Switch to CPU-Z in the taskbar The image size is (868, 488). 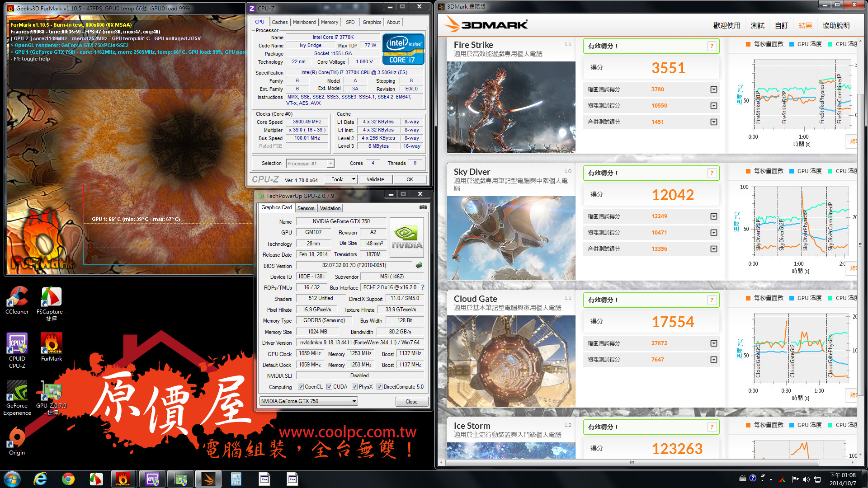coord(152,479)
